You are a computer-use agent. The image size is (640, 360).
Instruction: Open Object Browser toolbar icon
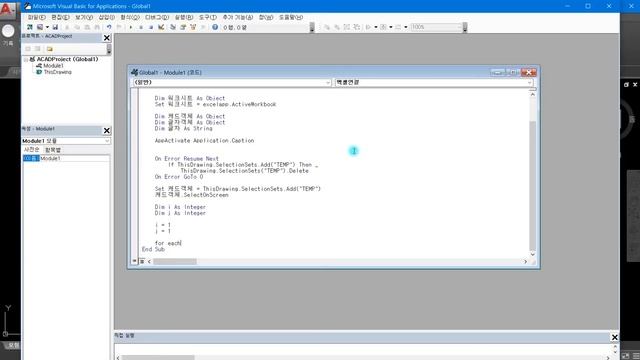point(193,27)
